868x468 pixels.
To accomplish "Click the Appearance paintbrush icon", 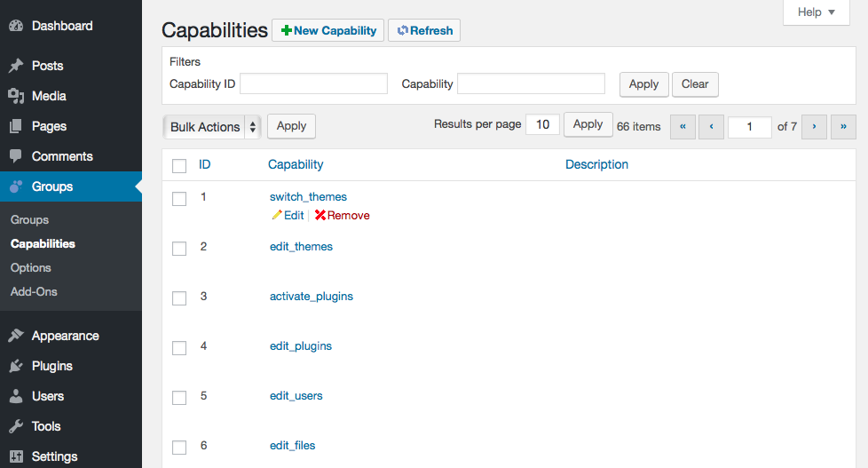I will click(x=16, y=336).
